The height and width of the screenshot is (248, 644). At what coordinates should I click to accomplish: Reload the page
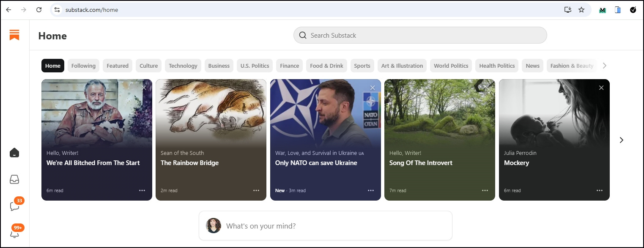[x=39, y=10]
